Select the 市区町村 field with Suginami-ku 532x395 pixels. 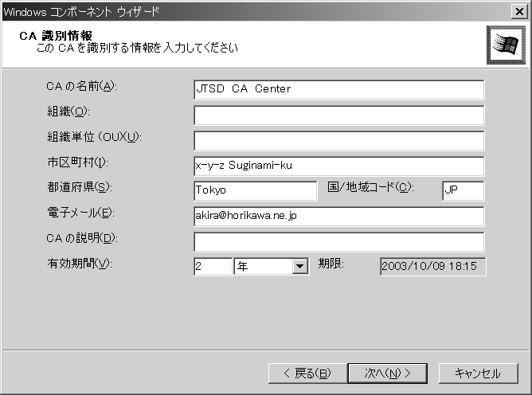pos(339,166)
